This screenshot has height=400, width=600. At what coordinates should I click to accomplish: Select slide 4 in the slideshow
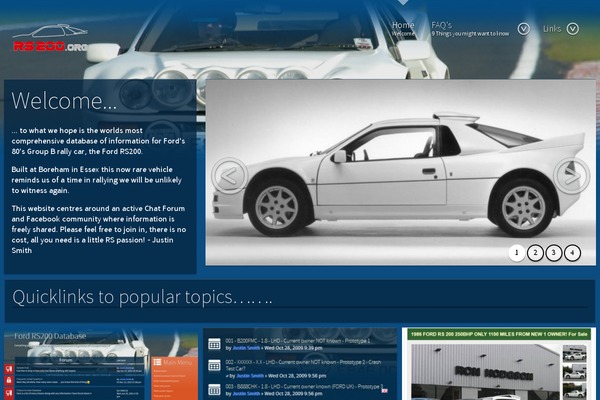click(572, 253)
